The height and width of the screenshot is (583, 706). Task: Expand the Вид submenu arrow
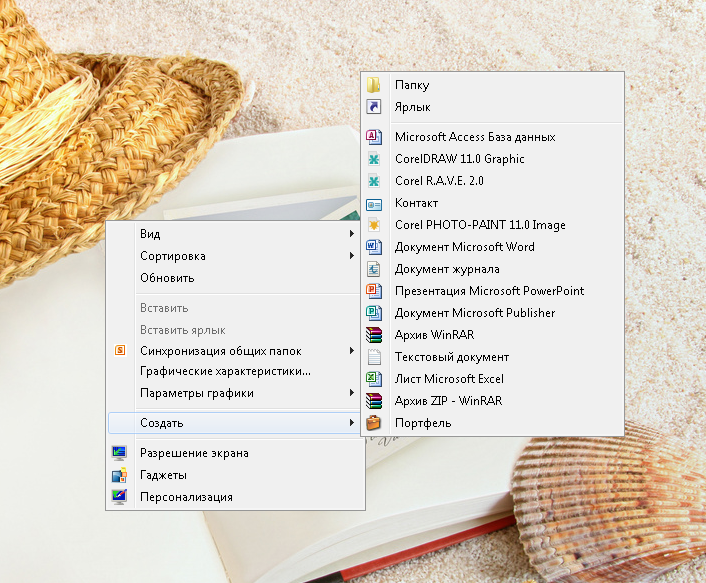[x=351, y=234]
